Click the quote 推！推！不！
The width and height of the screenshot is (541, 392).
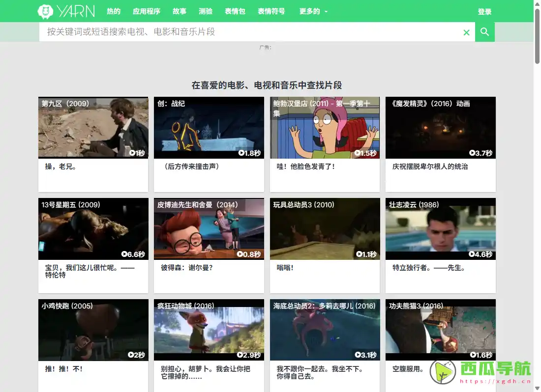[64, 369]
